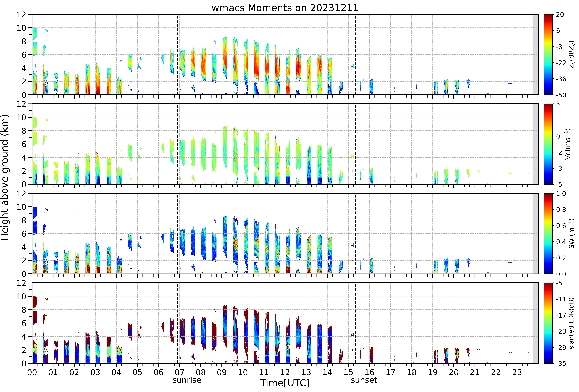Click the sunrise dashed line in the reflectivity panel
The height and width of the screenshot is (392, 579).
point(177,55)
